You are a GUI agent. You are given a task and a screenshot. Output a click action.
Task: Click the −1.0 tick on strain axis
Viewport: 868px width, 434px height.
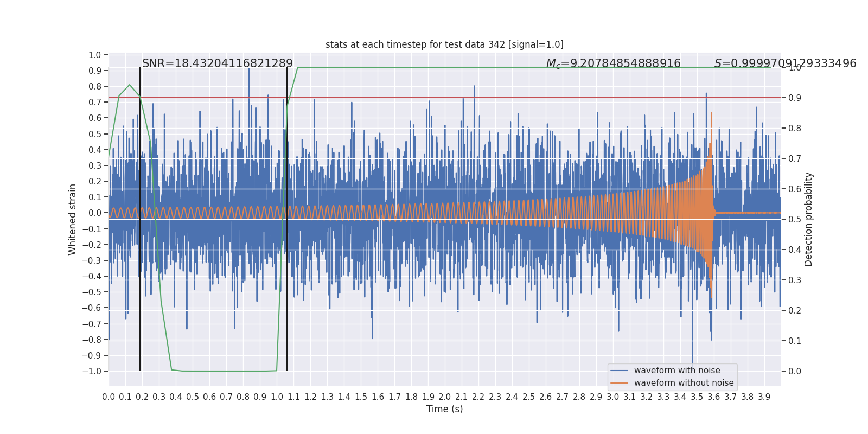[x=91, y=372]
